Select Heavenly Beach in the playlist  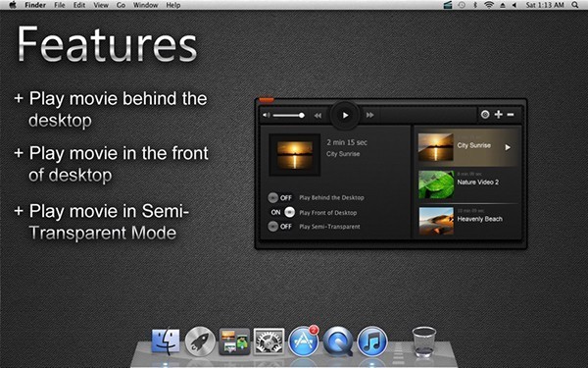click(467, 221)
